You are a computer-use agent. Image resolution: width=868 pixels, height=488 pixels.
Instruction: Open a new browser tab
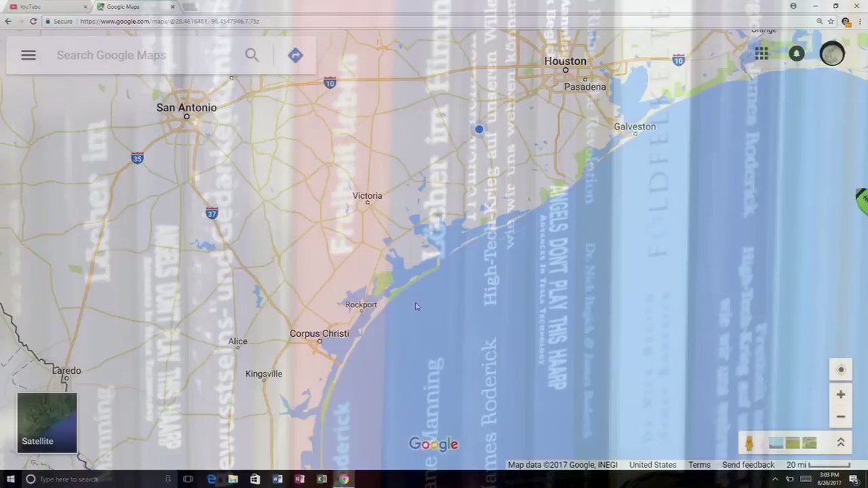click(x=190, y=7)
